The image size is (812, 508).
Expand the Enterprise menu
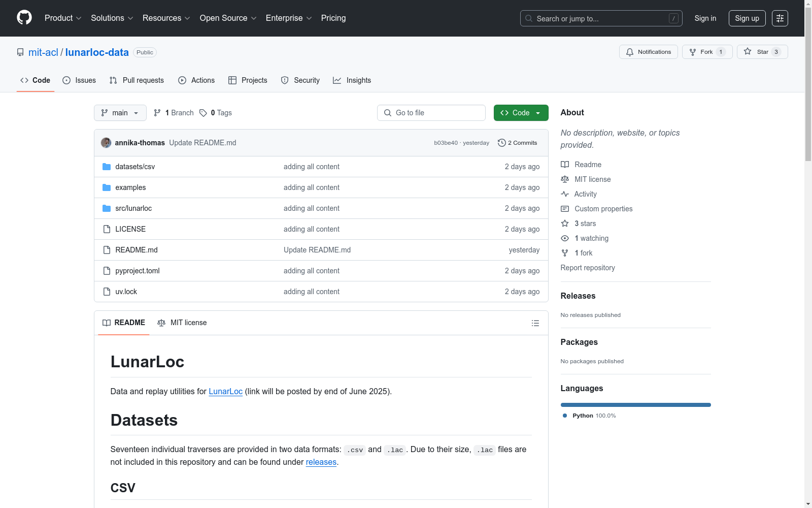pos(289,18)
